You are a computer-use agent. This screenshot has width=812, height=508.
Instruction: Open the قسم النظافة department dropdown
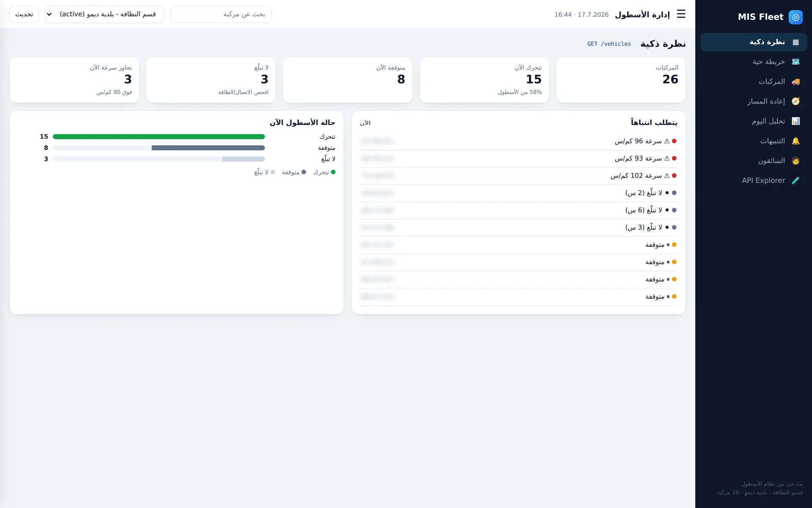point(104,14)
